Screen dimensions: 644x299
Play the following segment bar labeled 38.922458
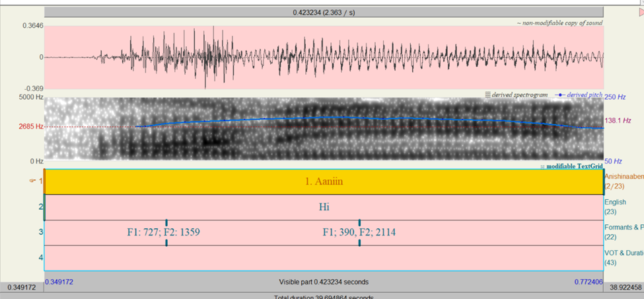coord(624,286)
